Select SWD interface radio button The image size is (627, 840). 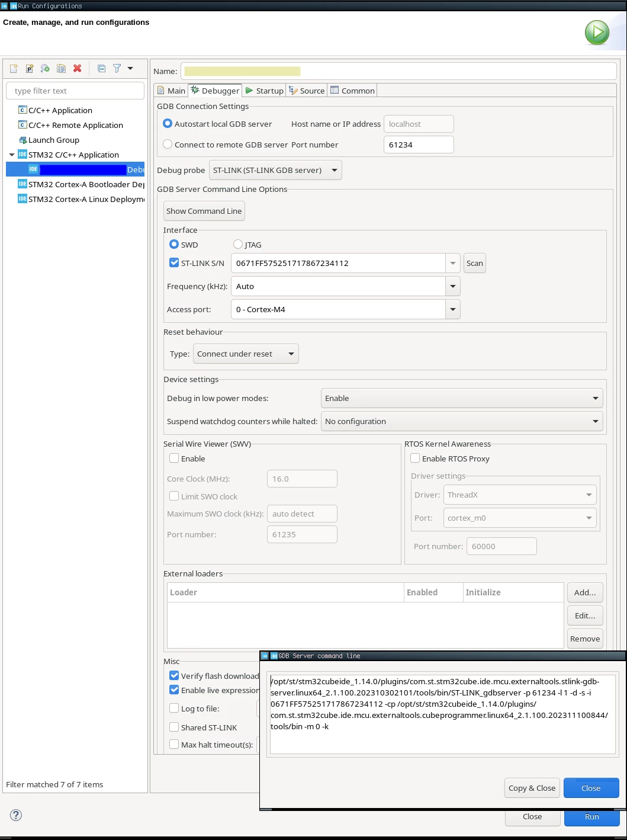pyautogui.click(x=174, y=245)
